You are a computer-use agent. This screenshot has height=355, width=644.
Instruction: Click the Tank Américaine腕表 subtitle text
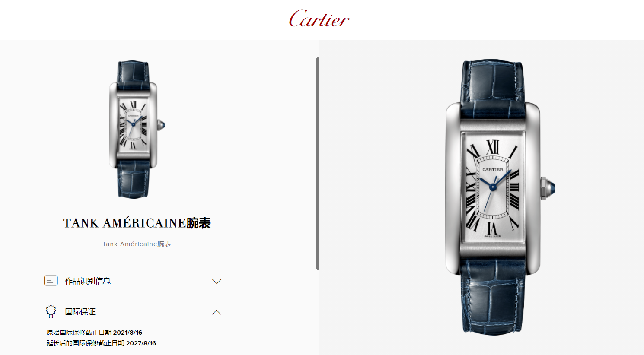click(137, 244)
